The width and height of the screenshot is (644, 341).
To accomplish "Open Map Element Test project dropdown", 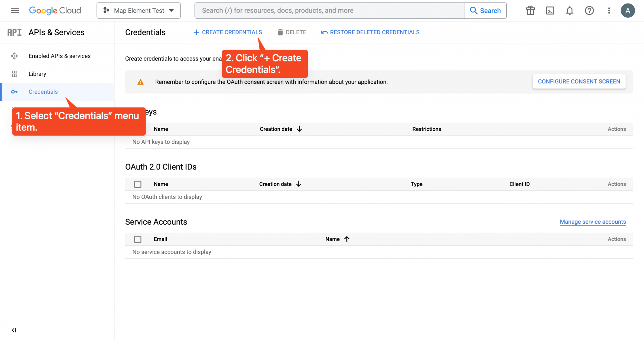I will 139,11.
